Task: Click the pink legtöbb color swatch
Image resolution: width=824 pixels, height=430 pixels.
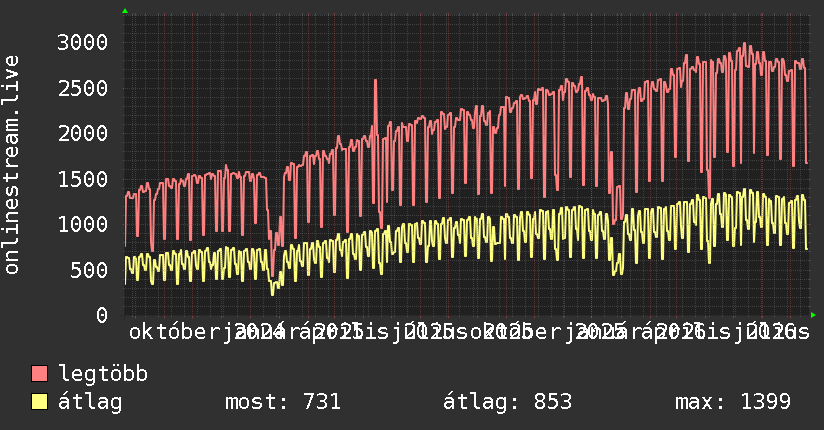Action: (x=39, y=374)
